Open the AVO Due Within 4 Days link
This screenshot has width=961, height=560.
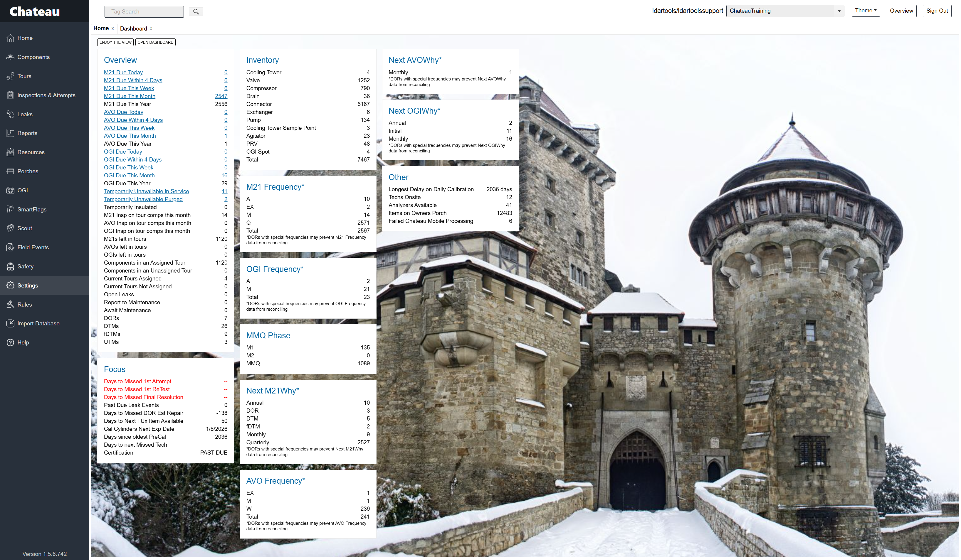point(133,120)
